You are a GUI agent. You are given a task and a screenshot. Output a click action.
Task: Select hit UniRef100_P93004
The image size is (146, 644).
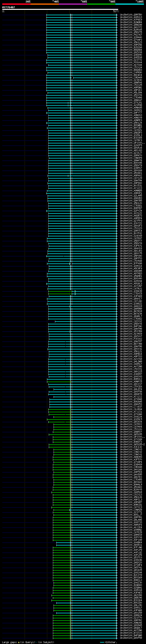[x=131, y=63]
